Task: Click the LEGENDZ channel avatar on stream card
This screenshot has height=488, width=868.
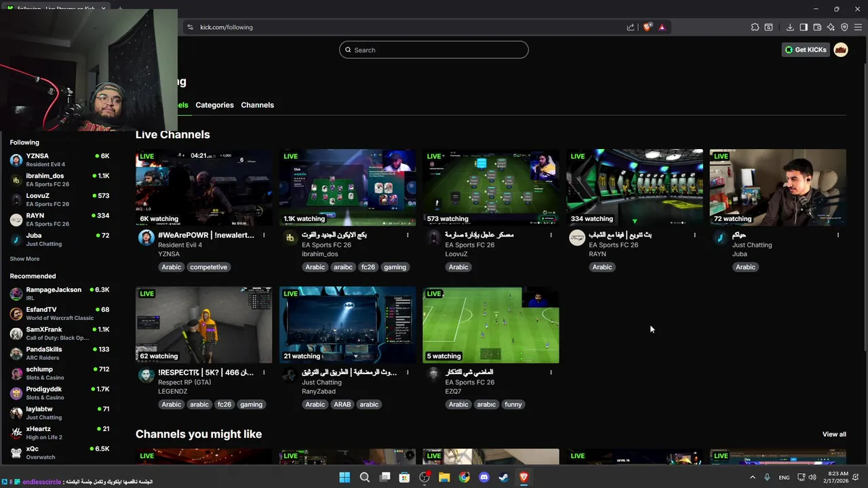Action: pos(146,375)
